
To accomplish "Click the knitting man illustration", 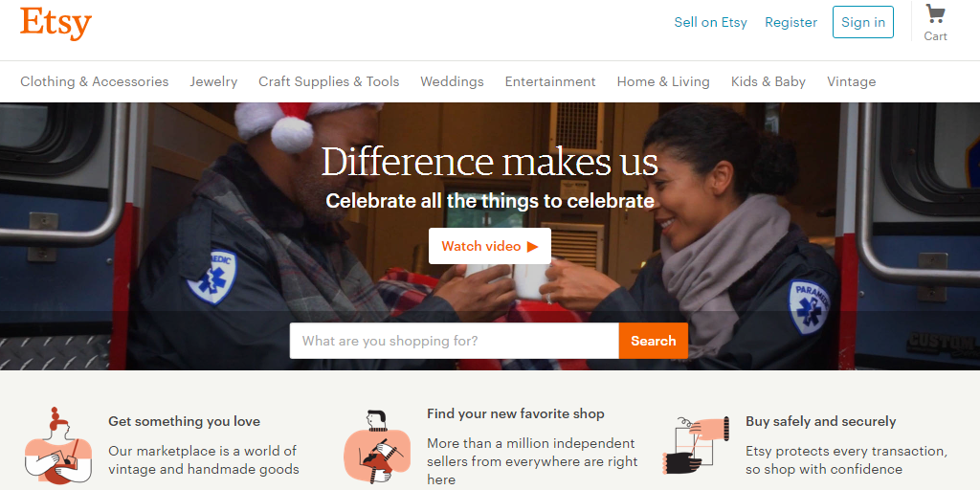I will [377, 446].
